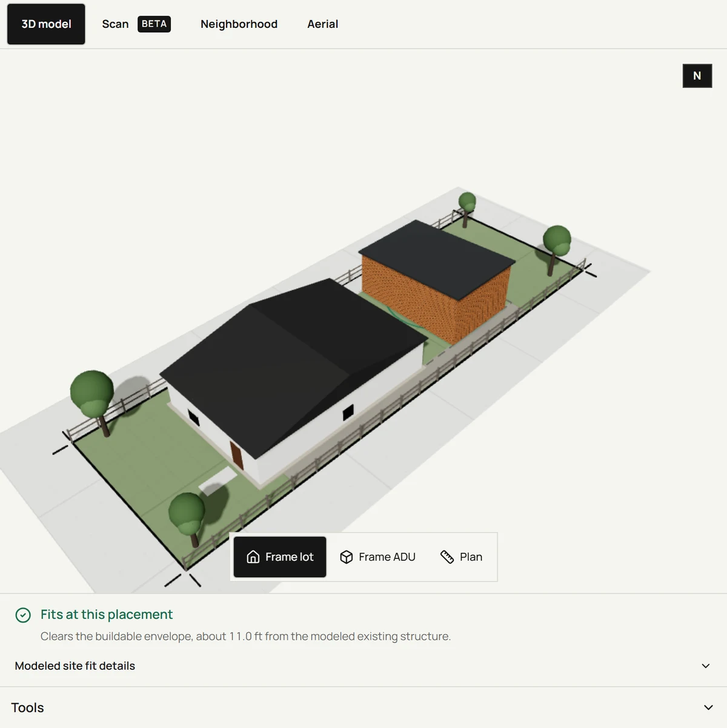Screen dimensions: 727x728
Task: Open the Plan view button
Action: point(461,557)
